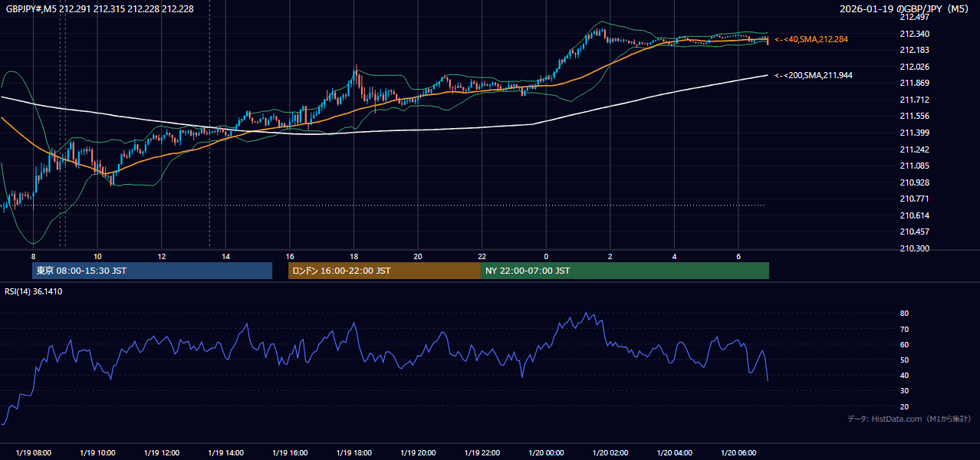Select the 東京 08:00-15:30 JST session bar
This screenshot has height=460, width=980.
pyautogui.click(x=153, y=271)
